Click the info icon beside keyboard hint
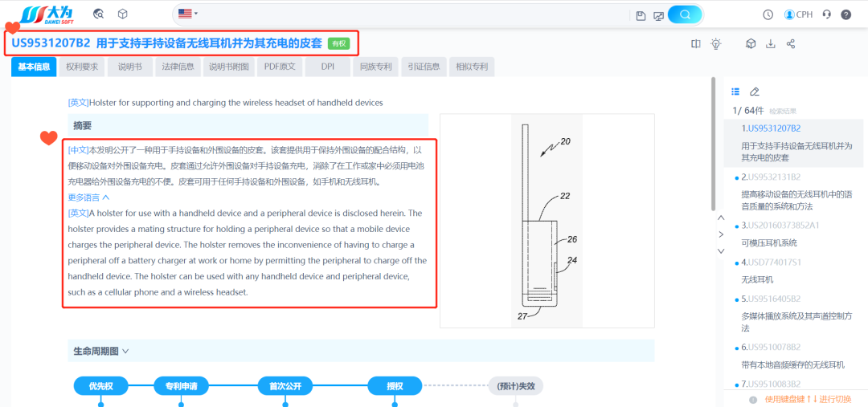 pyautogui.click(x=753, y=400)
